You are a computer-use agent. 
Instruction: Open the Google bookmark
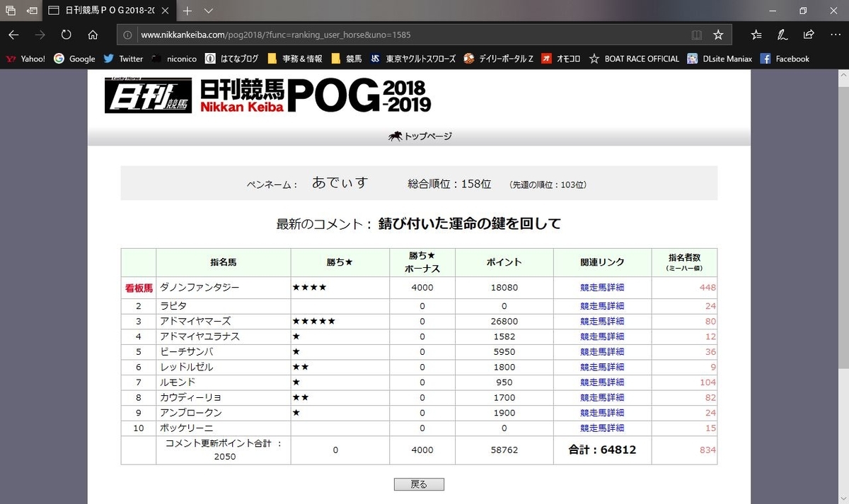74,59
